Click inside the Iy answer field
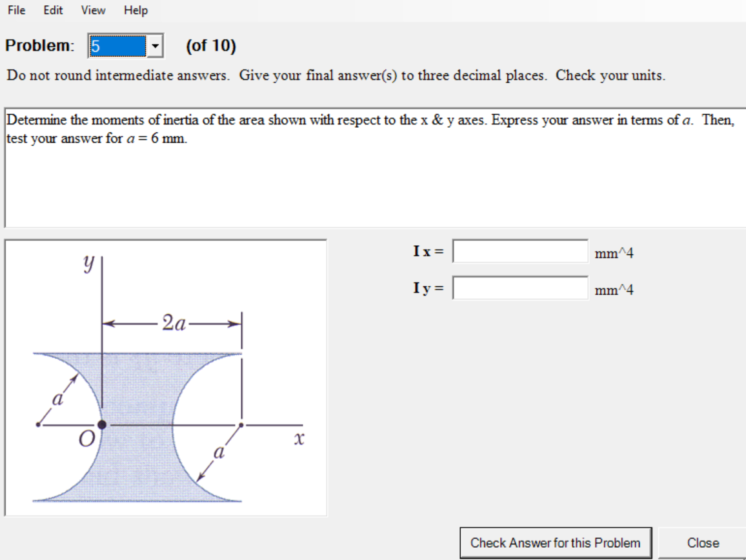746x560 pixels. (519, 288)
